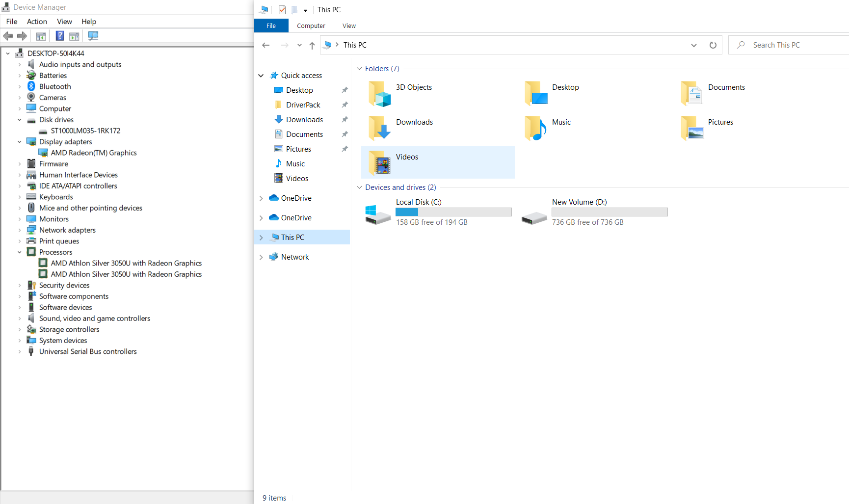
Task: Open Customize Quick Access Toolbar dropdown
Action: pyautogui.click(x=305, y=10)
